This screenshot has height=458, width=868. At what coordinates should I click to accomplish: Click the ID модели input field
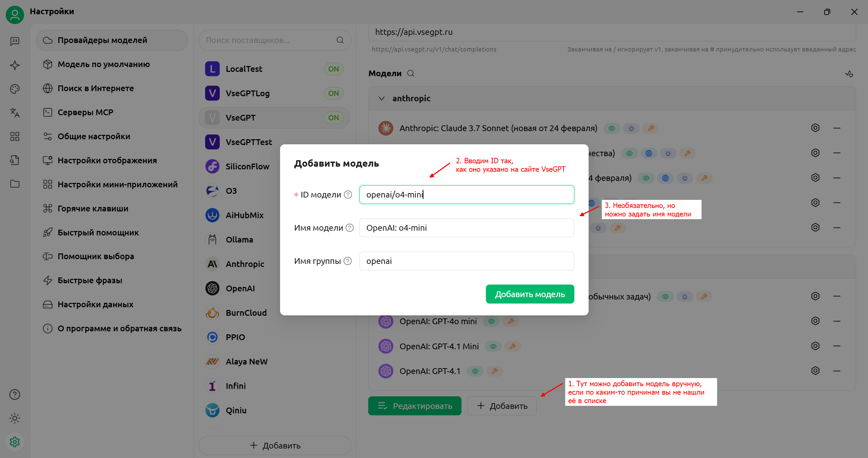[x=467, y=194]
